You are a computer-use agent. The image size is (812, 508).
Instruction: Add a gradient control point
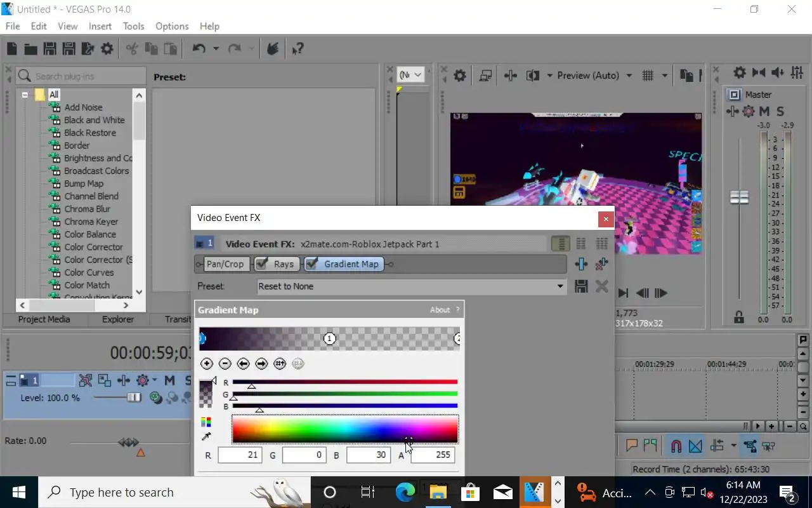pos(206,364)
